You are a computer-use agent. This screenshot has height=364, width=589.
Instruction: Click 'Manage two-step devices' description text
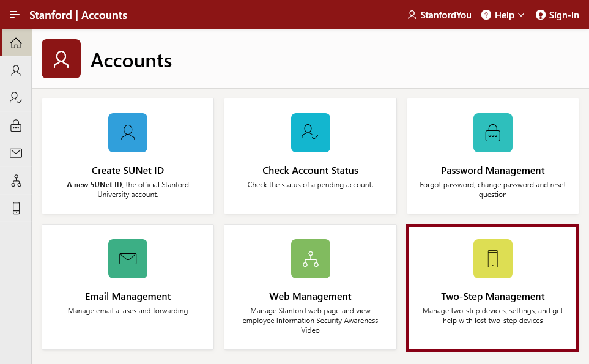[x=493, y=316]
